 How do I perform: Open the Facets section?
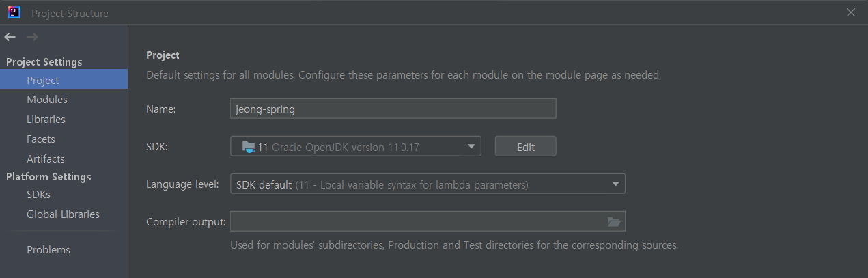click(41, 139)
